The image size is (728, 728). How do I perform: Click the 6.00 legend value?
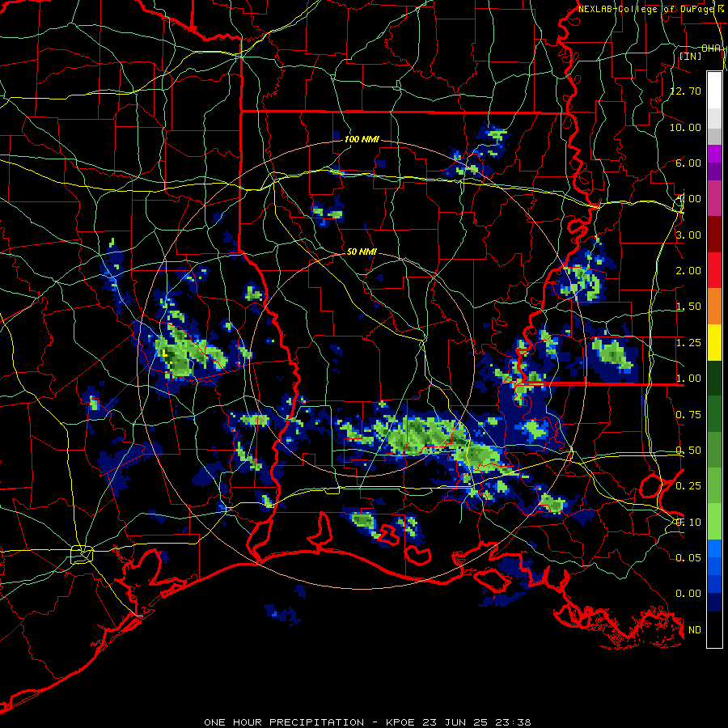[688, 163]
